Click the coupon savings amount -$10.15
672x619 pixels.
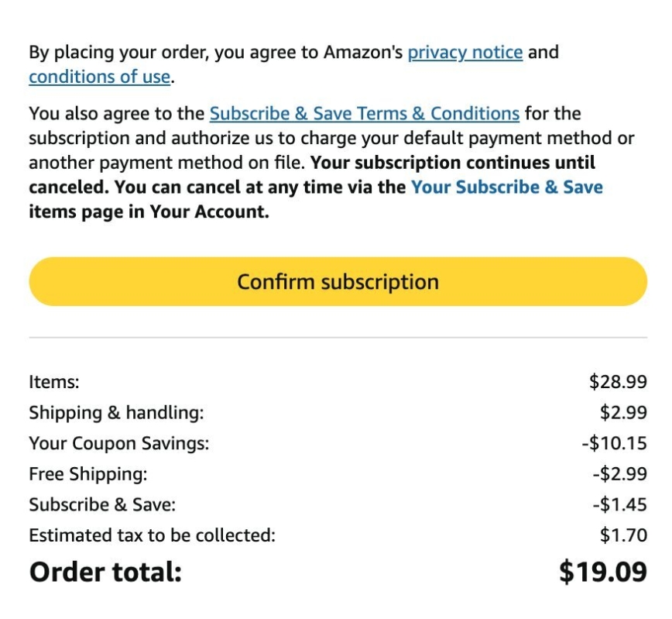(614, 443)
